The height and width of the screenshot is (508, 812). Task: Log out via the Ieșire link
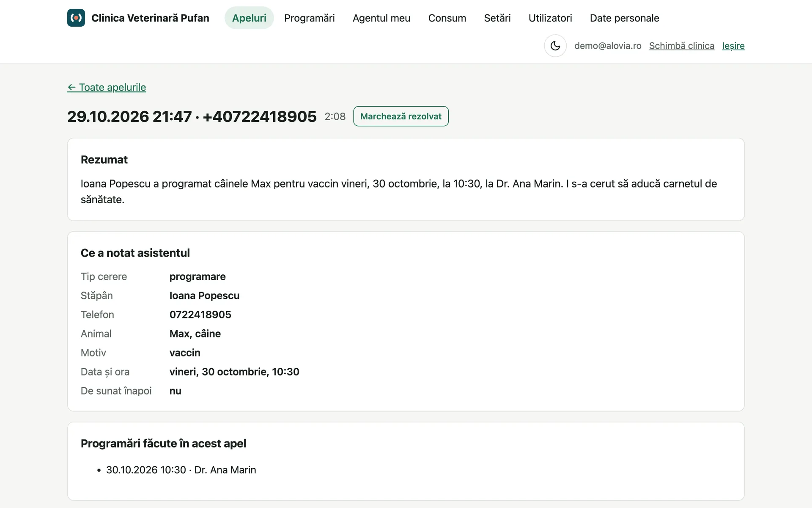(733, 46)
